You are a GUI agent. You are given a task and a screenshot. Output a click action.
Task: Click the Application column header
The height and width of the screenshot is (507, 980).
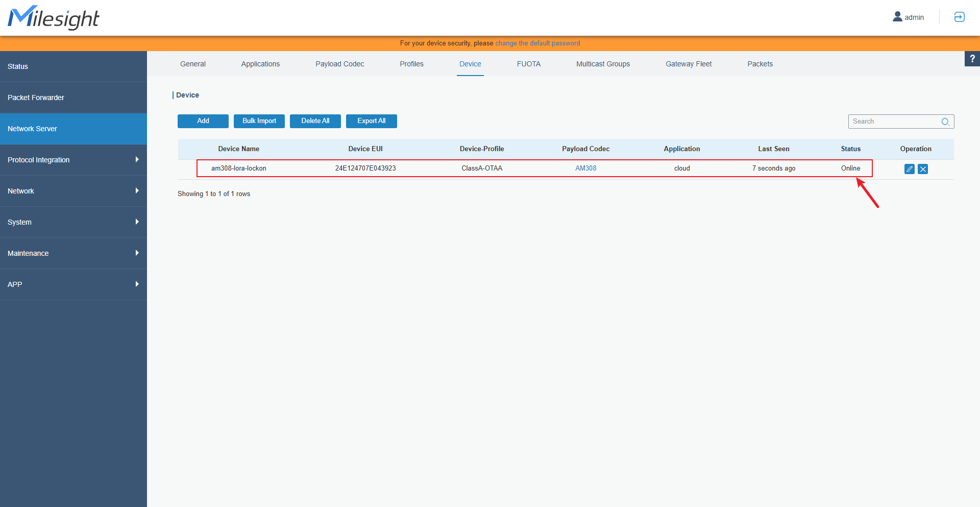click(x=682, y=149)
